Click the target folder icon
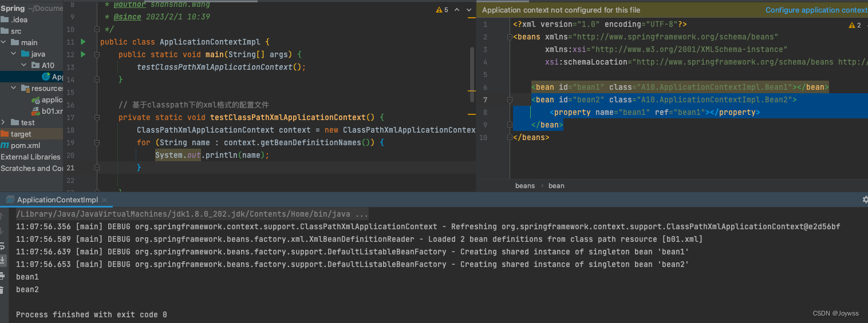This screenshot has width=868, height=323. (5, 134)
